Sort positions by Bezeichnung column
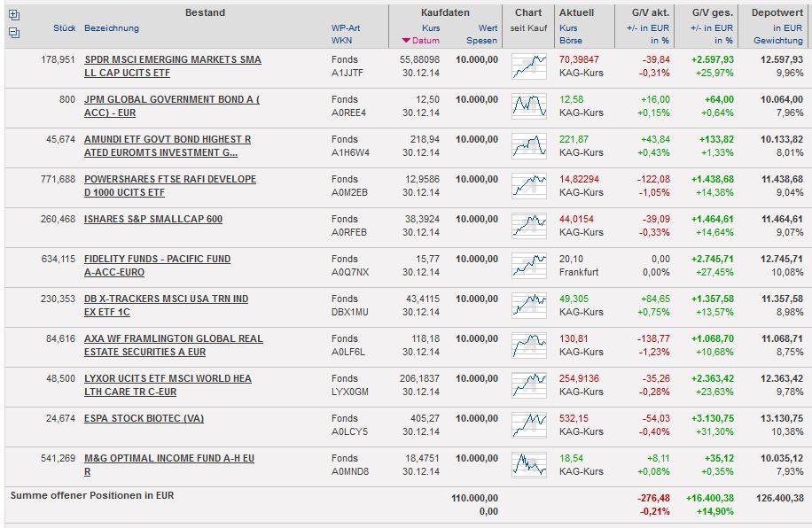812x528 pixels. pos(112,27)
